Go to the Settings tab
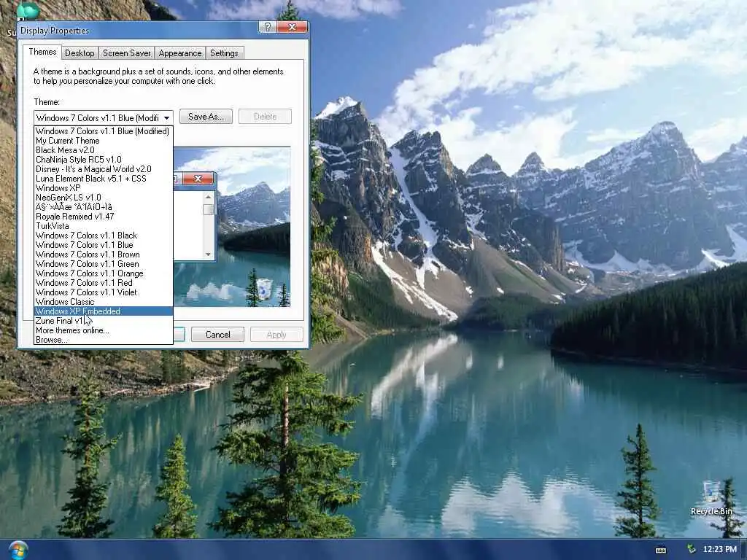 (x=224, y=52)
